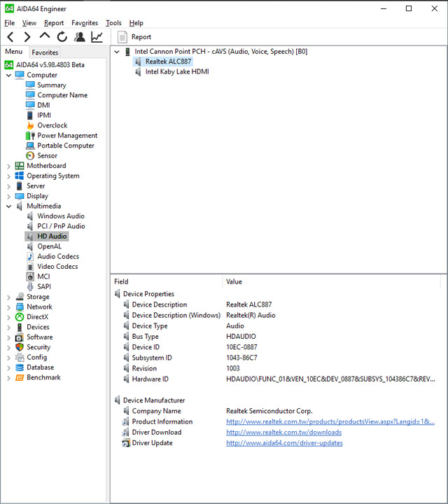Go forward with the right arrow toolbar icon
The width and height of the screenshot is (448, 504).
pos(27,37)
